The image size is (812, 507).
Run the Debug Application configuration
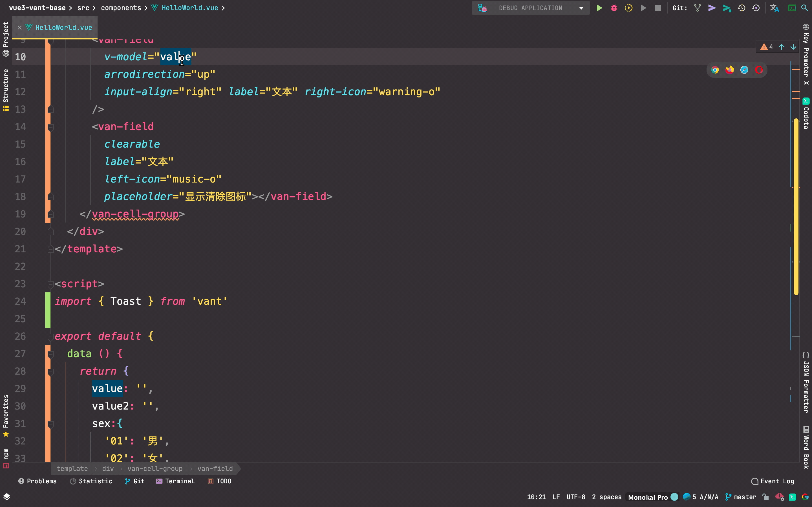599,8
